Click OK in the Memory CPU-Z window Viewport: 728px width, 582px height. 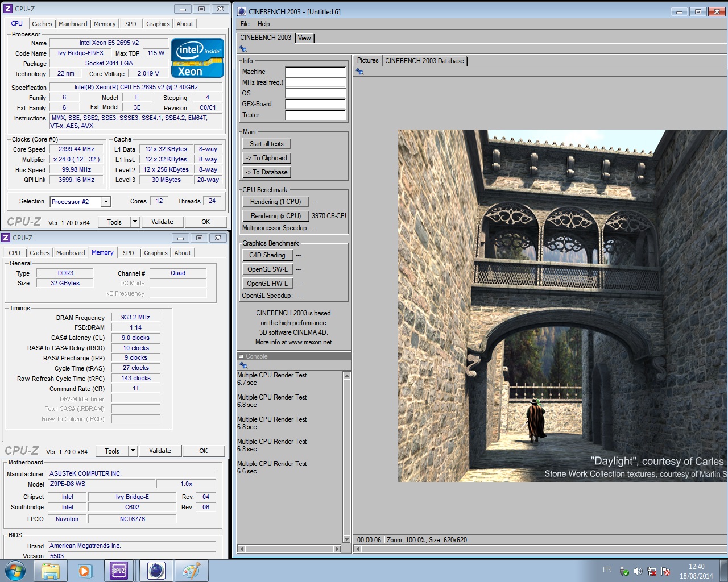point(203,451)
